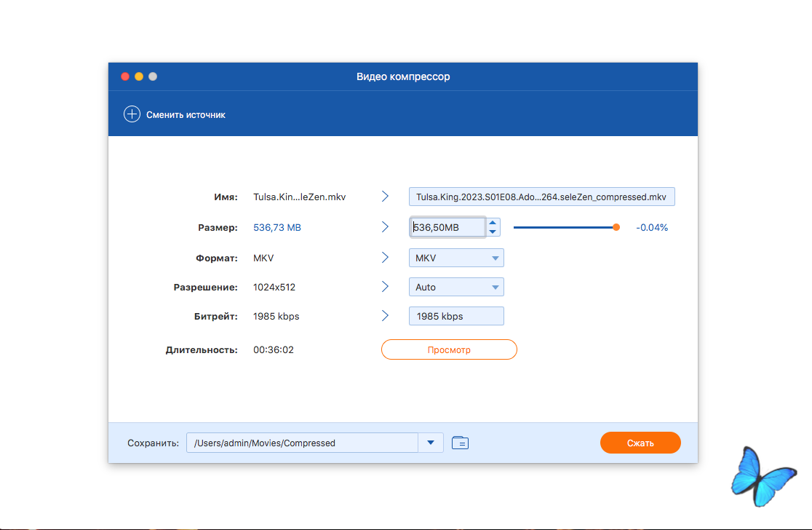Click the 536,50MB size input field
Viewport: 812px width, 530px height.
point(447,227)
